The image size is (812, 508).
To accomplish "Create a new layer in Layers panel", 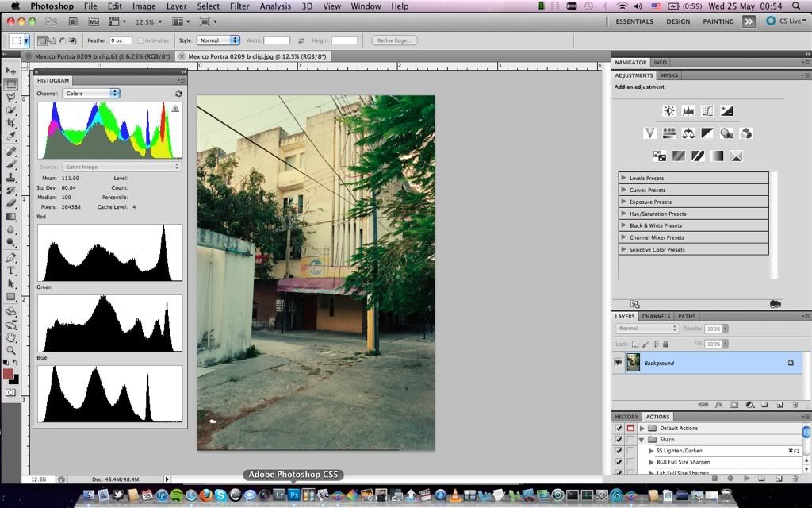I will pos(779,404).
